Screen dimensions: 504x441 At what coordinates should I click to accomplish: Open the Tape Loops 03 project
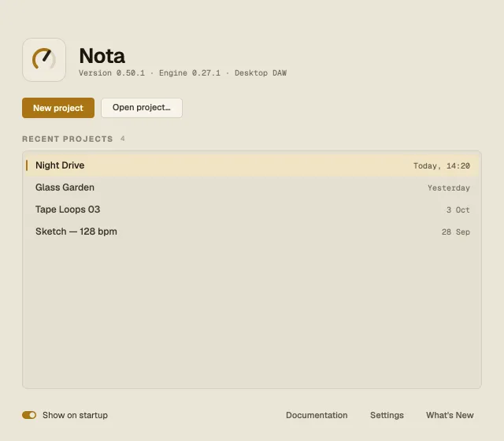(252, 209)
